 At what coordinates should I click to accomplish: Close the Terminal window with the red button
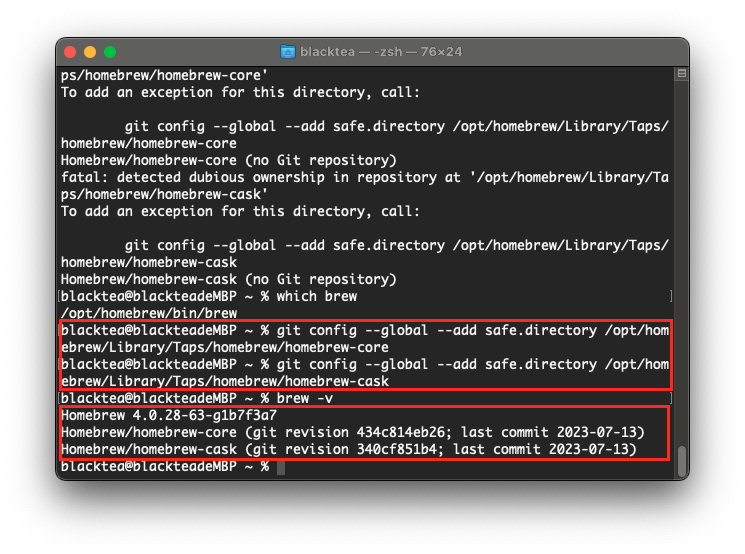point(70,52)
